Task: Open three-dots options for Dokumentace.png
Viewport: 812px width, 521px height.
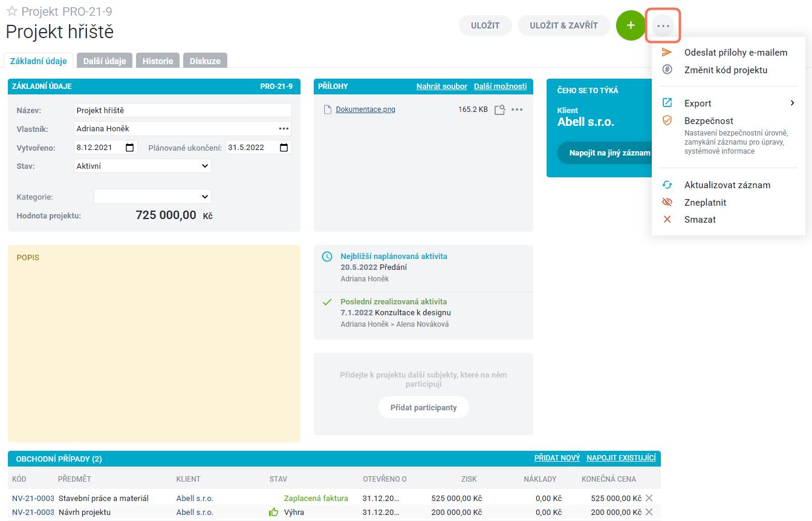Action: 517,110
